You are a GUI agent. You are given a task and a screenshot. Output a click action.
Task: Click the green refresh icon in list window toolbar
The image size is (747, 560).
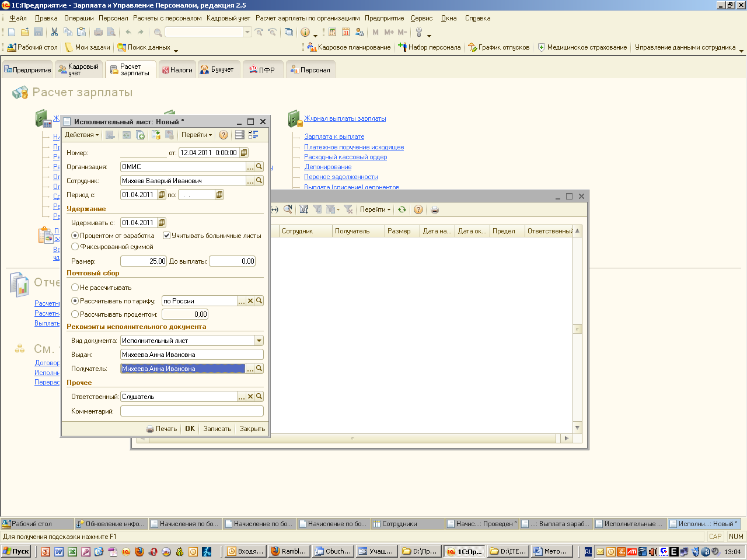coord(402,209)
